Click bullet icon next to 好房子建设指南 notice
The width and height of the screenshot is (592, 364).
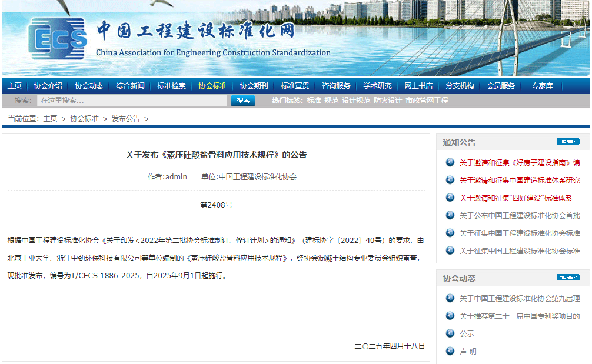450,163
